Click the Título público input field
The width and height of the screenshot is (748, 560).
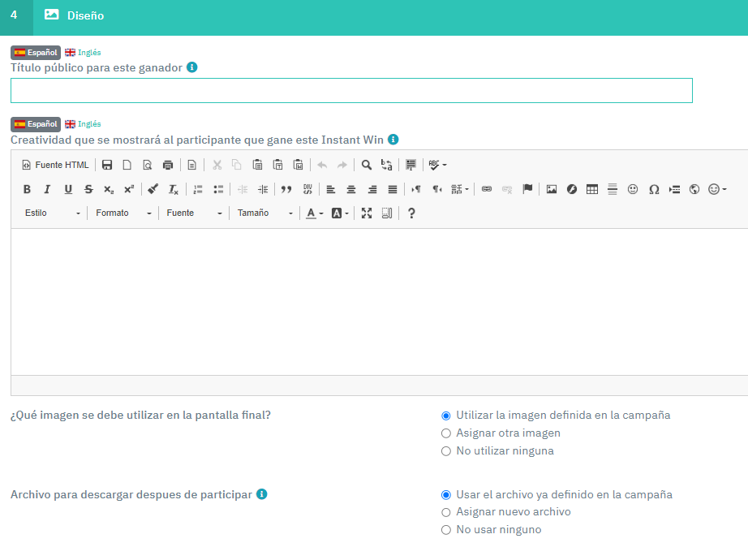tap(351, 91)
